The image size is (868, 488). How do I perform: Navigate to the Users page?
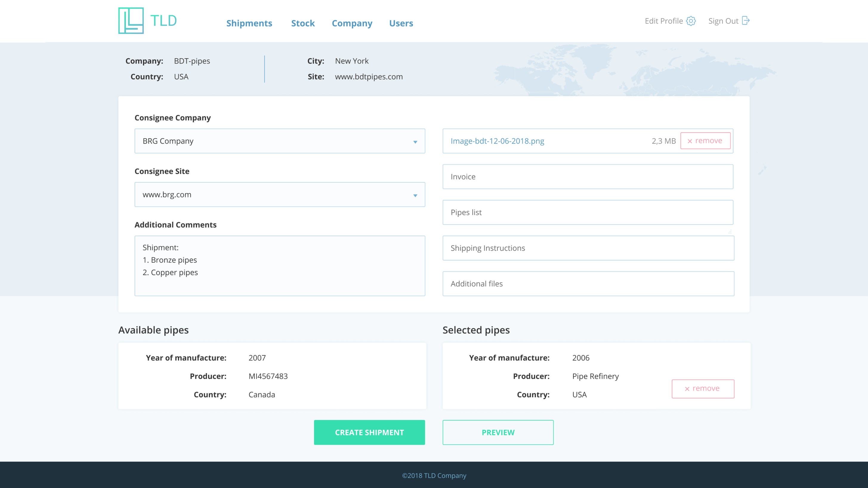point(401,23)
